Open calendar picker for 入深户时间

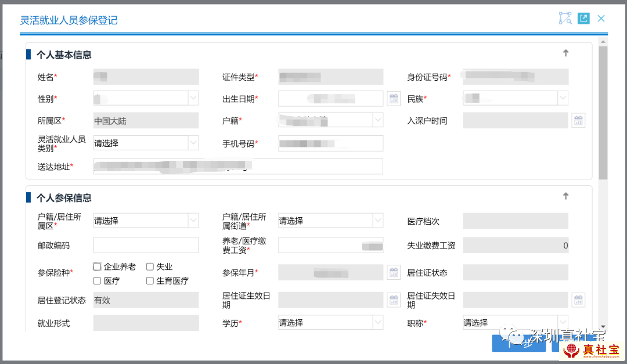(x=578, y=121)
